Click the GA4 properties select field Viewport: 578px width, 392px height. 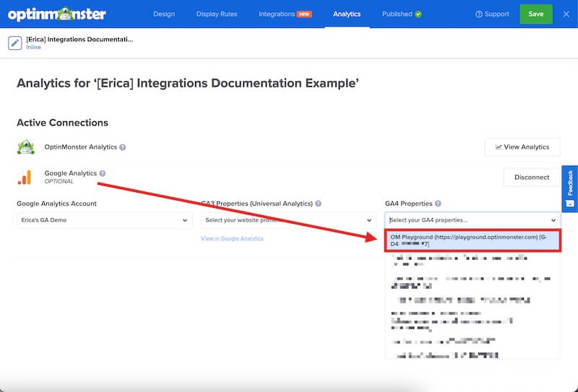473,220
